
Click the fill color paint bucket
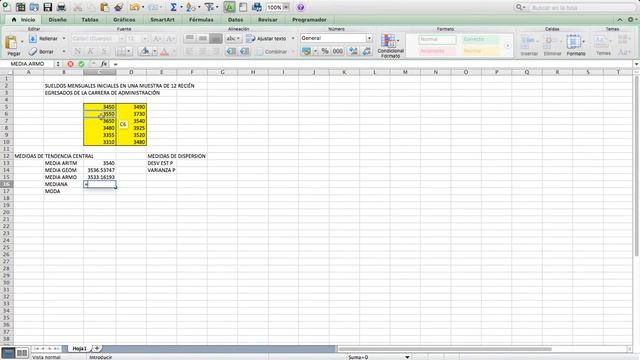tap(144, 51)
